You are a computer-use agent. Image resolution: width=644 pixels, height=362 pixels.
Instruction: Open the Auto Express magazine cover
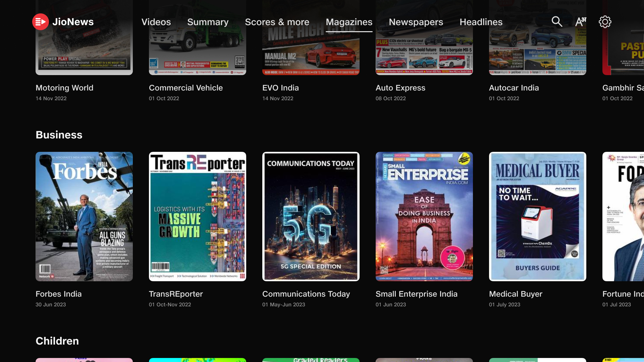click(x=424, y=38)
